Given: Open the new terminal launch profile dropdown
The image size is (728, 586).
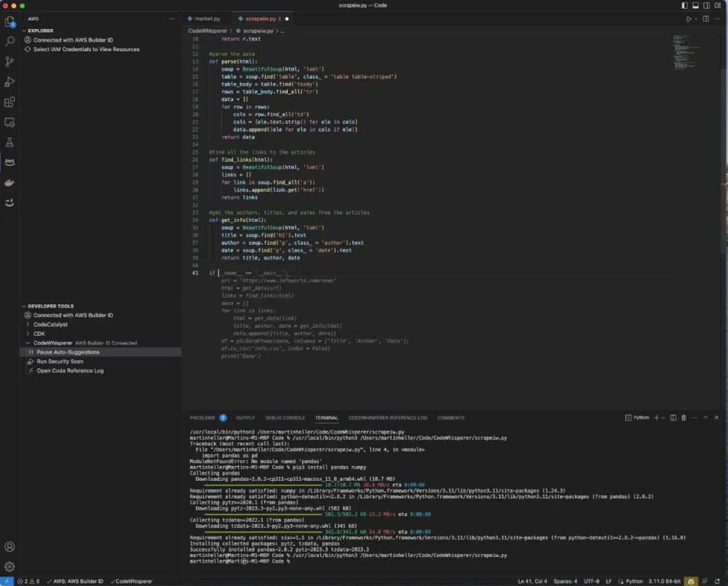Looking at the screenshot, I should (663, 417).
